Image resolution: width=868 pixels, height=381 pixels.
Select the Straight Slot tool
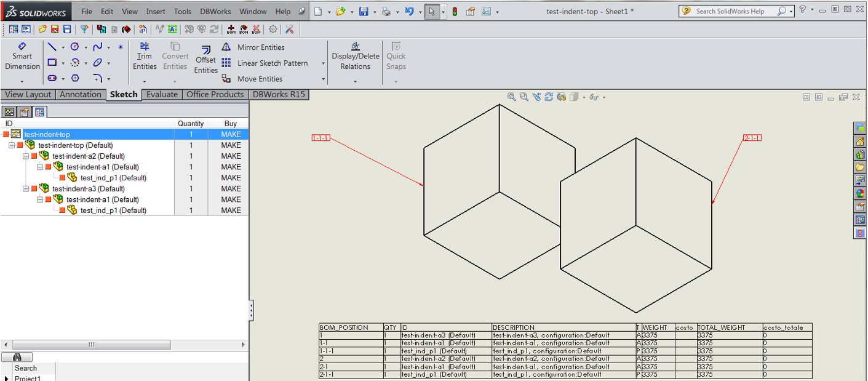[52, 78]
